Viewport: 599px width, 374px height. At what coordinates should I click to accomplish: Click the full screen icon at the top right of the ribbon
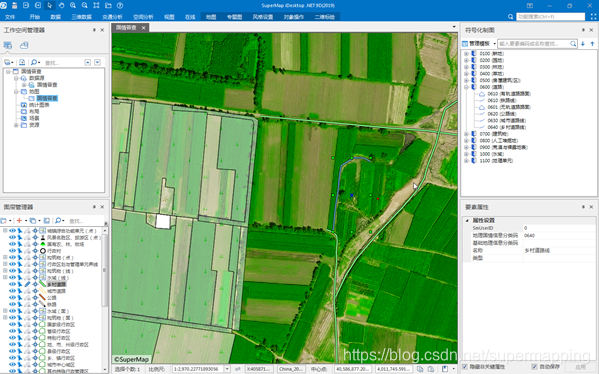click(593, 17)
